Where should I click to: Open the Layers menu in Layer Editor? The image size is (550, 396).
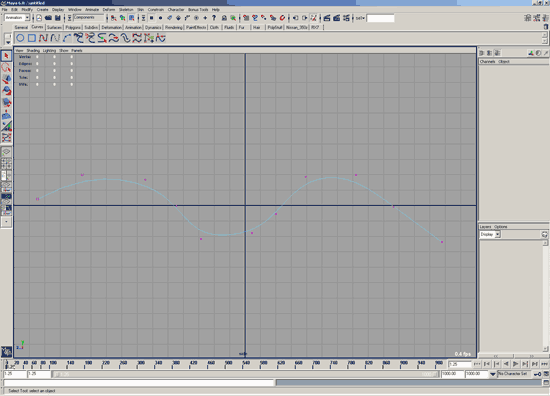(x=485, y=227)
